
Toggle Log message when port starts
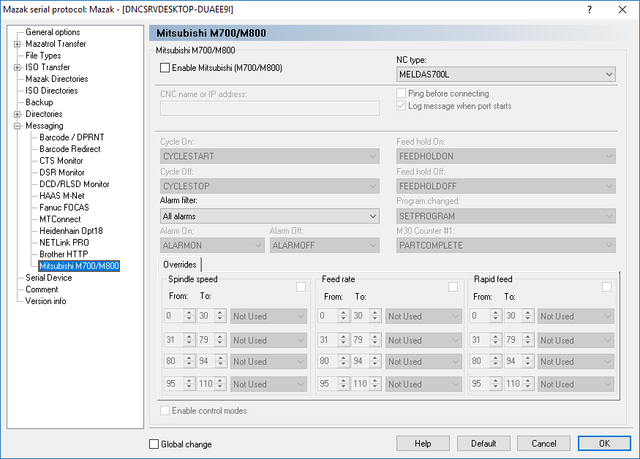[401, 106]
